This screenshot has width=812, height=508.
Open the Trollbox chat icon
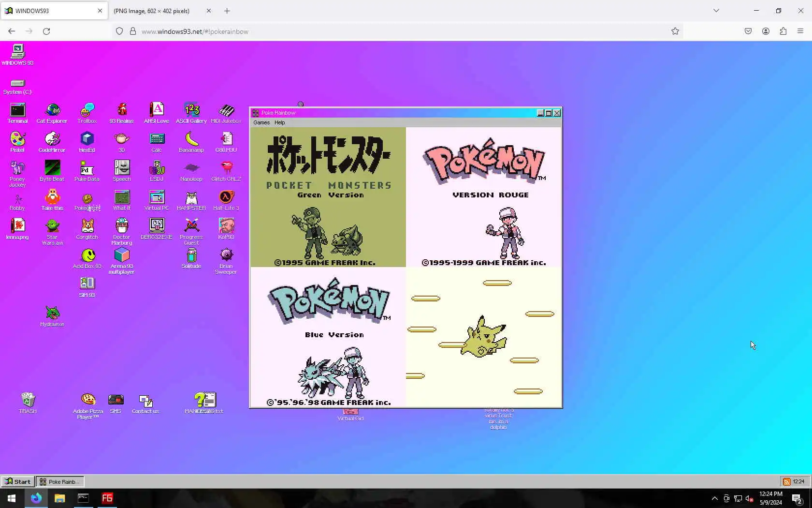[87, 113]
